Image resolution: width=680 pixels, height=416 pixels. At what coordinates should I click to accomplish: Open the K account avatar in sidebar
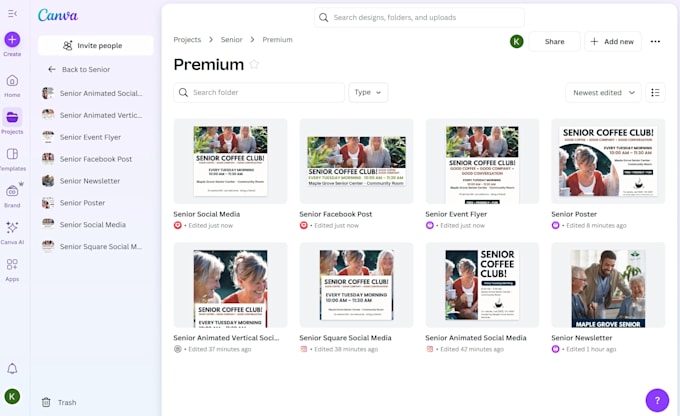(12, 396)
